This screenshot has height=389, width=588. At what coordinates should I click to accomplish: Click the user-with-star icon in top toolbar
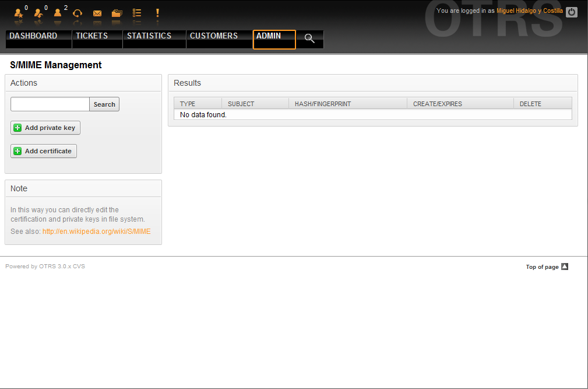pos(19,13)
